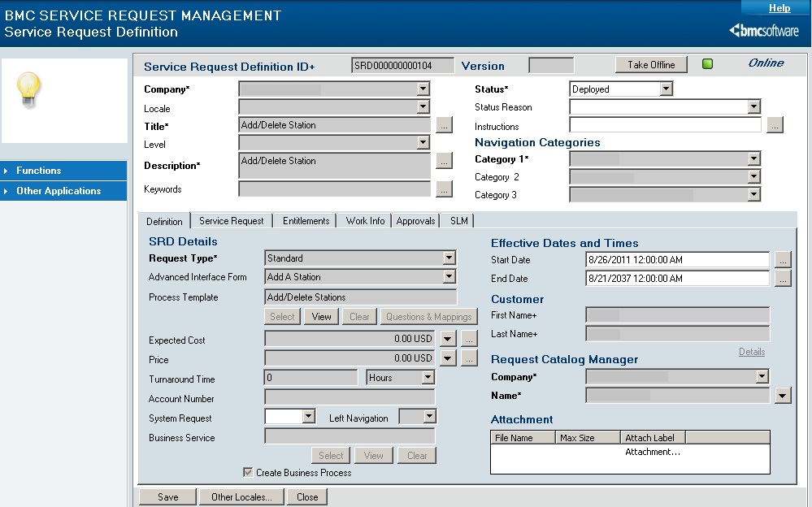Click the light bulb icon in left panel
Viewport: 812px width, 507px height.
click(x=28, y=89)
